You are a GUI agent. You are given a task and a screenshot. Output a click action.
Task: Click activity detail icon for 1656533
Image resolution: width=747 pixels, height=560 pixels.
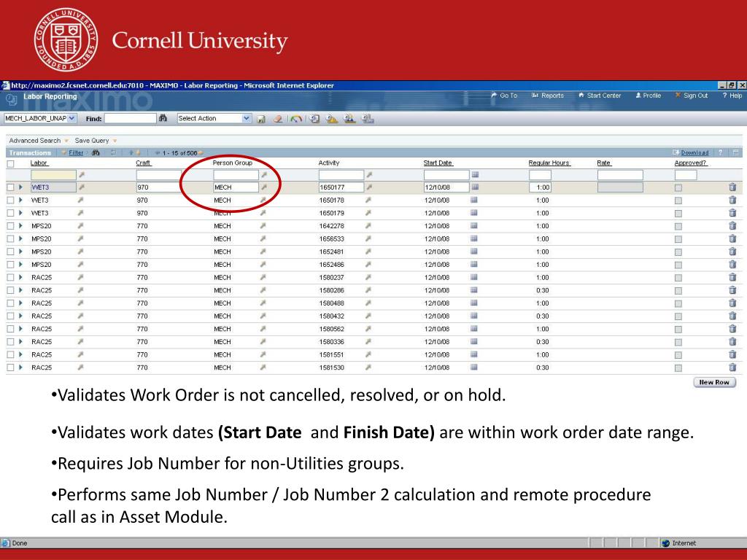(x=368, y=238)
